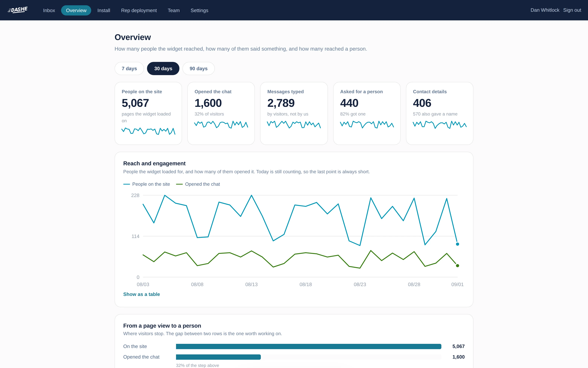Click the 08/18 axis label
This screenshot has height=368, width=588.
[x=306, y=285]
